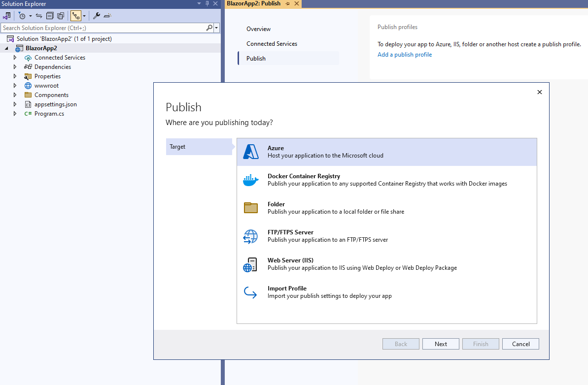Switch between solutions and folder views icon
588x385 pixels.
(x=7, y=16)
